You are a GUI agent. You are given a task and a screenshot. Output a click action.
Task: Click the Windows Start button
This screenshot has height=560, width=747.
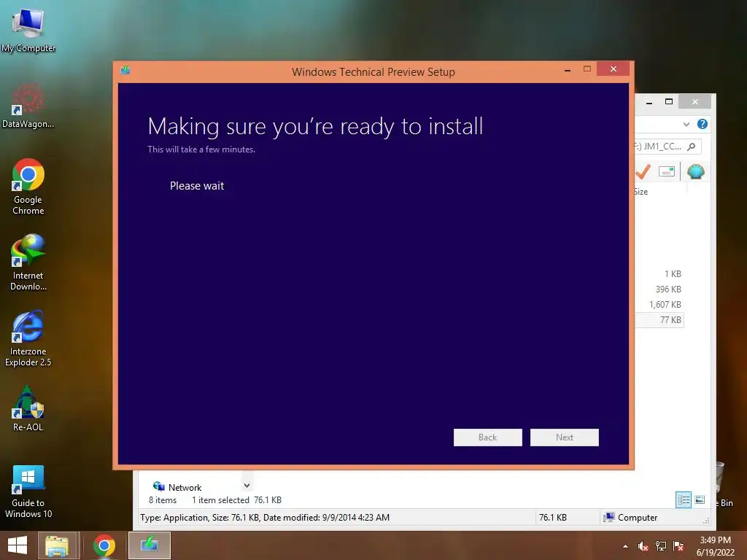[x=18, y=545]
